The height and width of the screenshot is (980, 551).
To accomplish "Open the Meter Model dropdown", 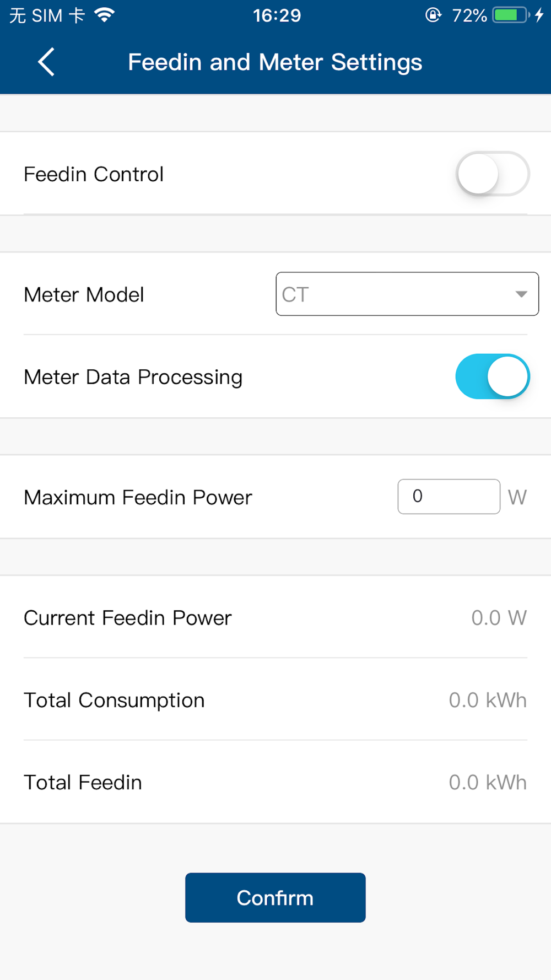I will (407, 294).
